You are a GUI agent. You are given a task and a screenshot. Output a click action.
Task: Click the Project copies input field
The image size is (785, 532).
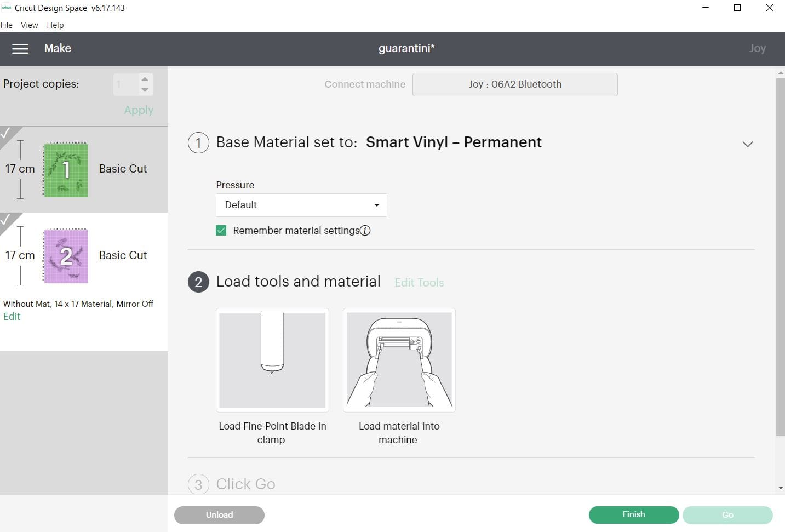click(x=126, y=84)
